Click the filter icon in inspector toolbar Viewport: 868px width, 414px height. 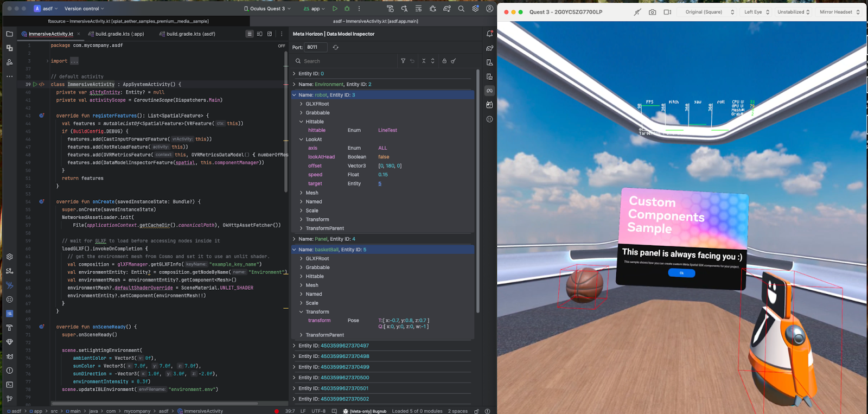[x=403, y=61]
